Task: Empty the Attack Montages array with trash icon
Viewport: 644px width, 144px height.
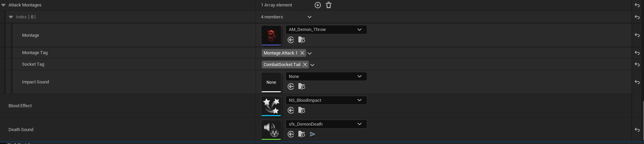Action: pos(329,5)
